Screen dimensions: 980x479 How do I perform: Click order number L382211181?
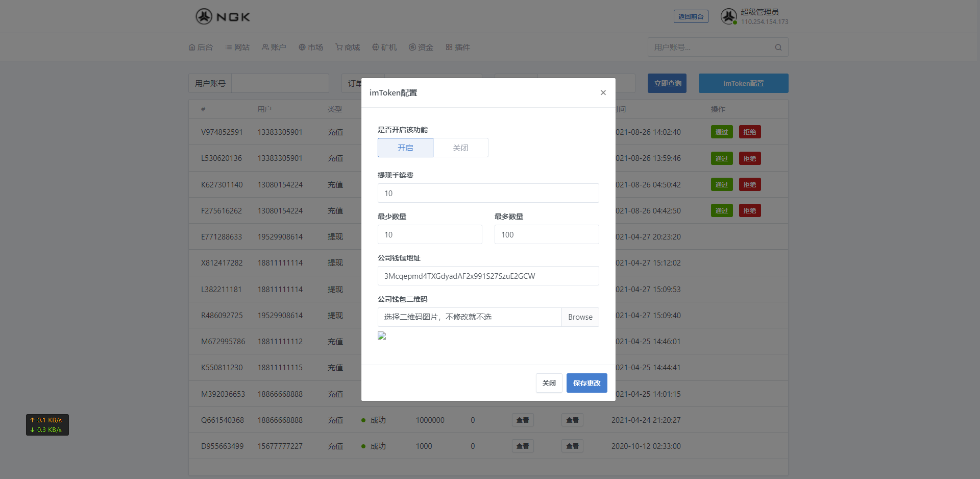pos(221,289)
